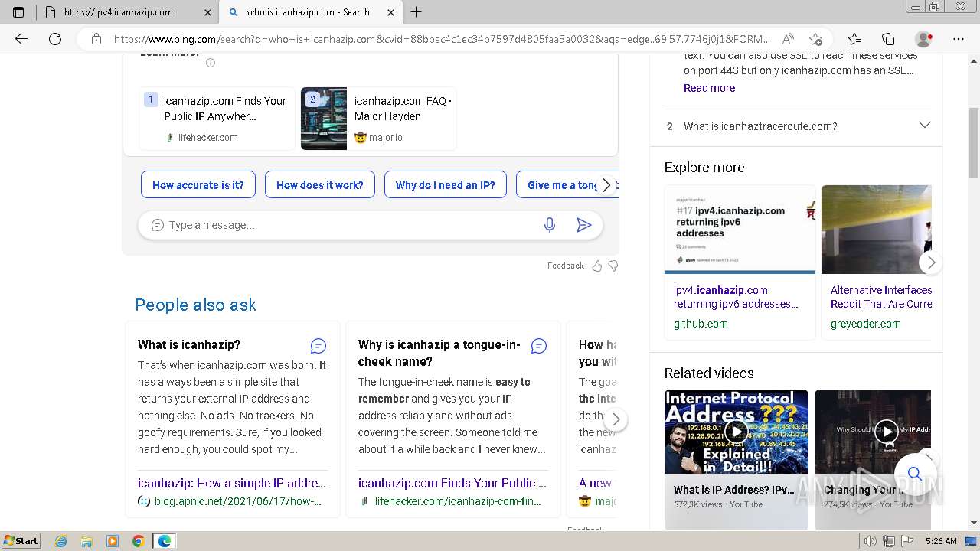Play 'What is IP Address?' video

[736, 432]
